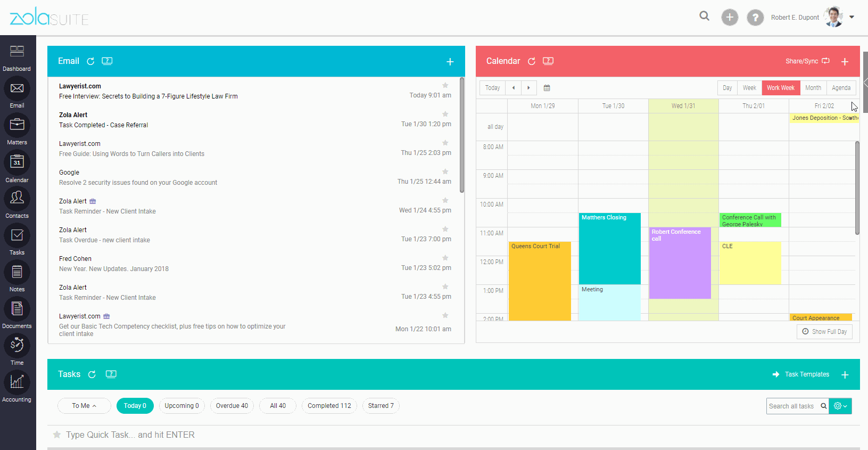Star Zola Alert Task Completed email
This screenshot has height=450, width=868.
point(445,114)
